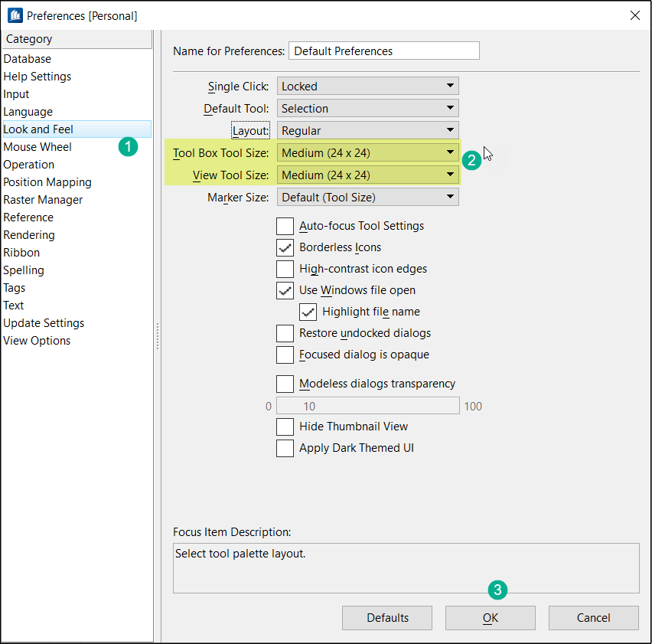The height and width of the screenshot is (644, 652).
Task: Close the Preferences dialog window
Action: coord(634,15)
